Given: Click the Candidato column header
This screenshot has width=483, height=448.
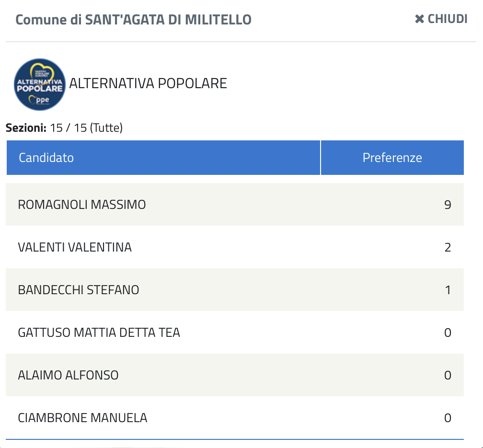Looking at the screenshot, I should [46, 158].
